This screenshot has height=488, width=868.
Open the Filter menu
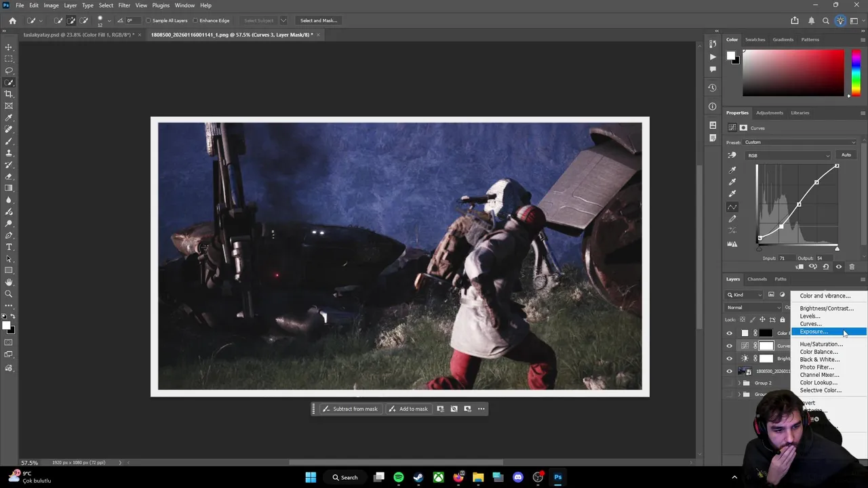(124, 5)
